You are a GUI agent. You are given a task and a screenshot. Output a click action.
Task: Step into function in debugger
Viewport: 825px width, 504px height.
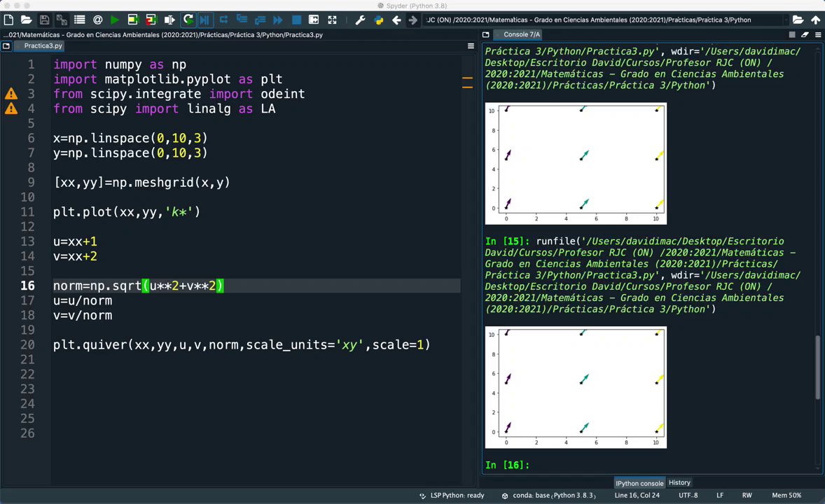coord(242,20)
